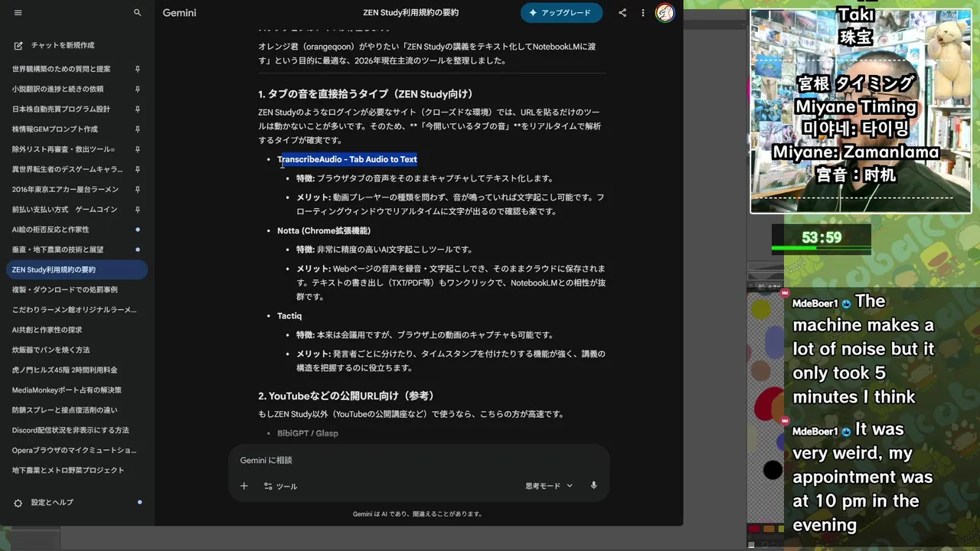Select the active ZEN Study利用規約の要約 chat
Screen dimensions: 980x551
[x=76, y=269]
